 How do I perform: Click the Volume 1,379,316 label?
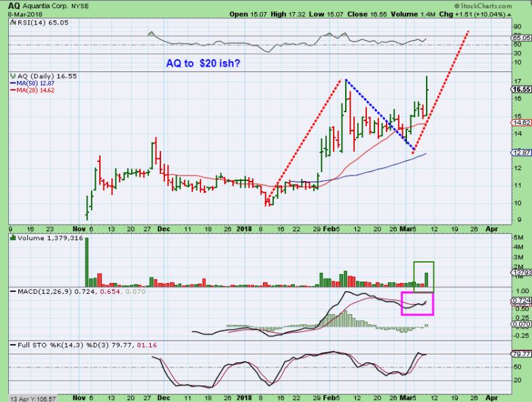coord(50,238)
